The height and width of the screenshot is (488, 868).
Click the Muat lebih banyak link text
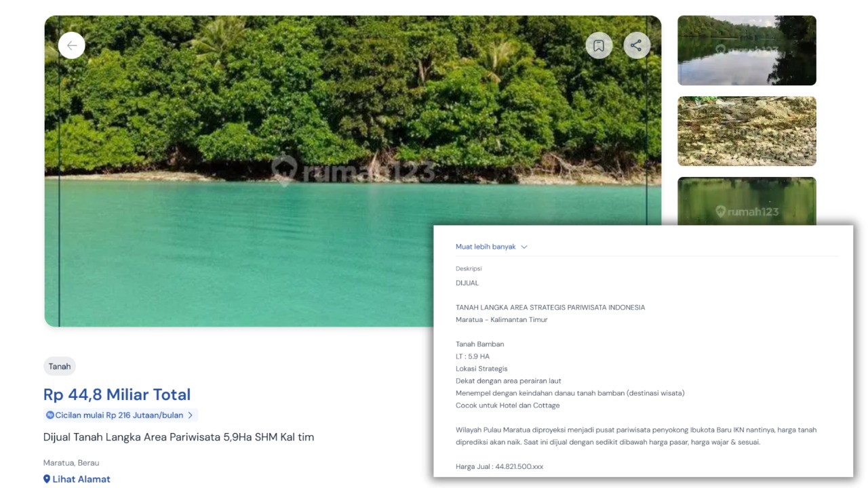[x=486, y=247]
